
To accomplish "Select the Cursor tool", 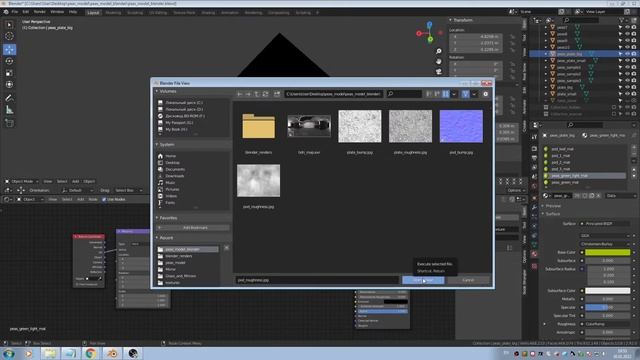I will pyautogui.click(x=9, y=37).
